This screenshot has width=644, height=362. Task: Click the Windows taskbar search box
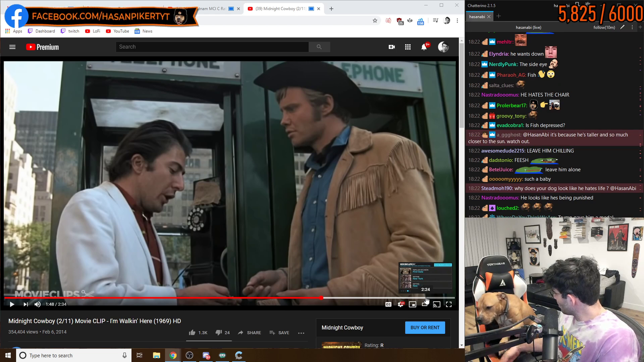coord(74,356)
